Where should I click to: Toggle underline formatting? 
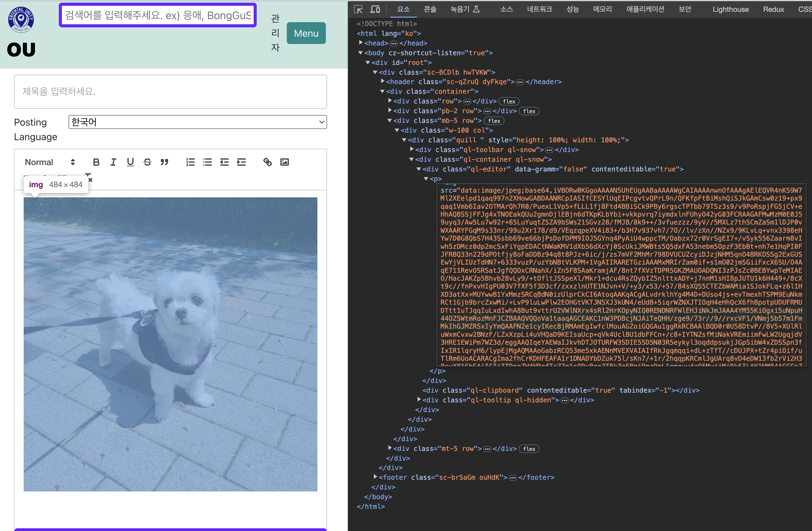130,162
